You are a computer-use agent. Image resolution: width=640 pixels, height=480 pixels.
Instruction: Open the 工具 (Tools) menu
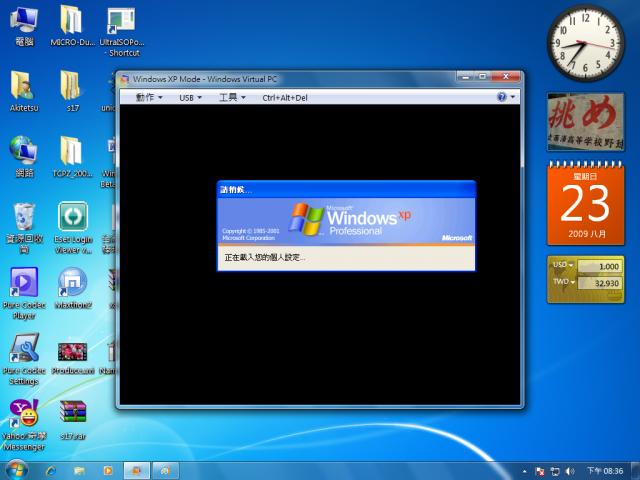tap(232, 97)
